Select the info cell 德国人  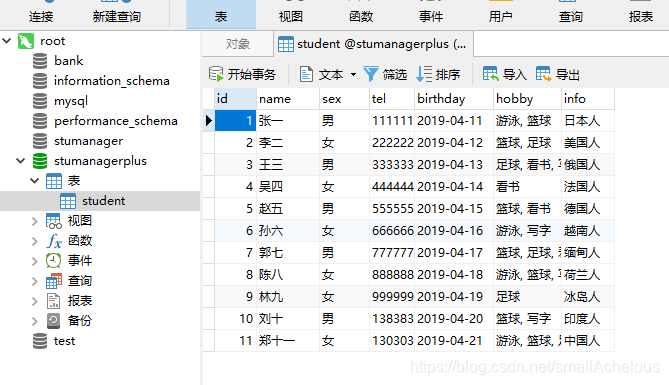[x=588, y=209]
